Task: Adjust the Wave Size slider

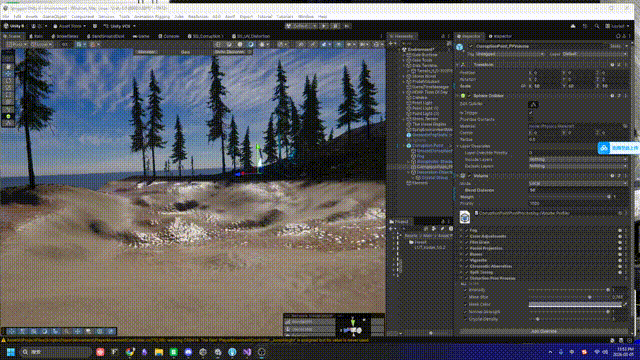Action: point(569,297)
